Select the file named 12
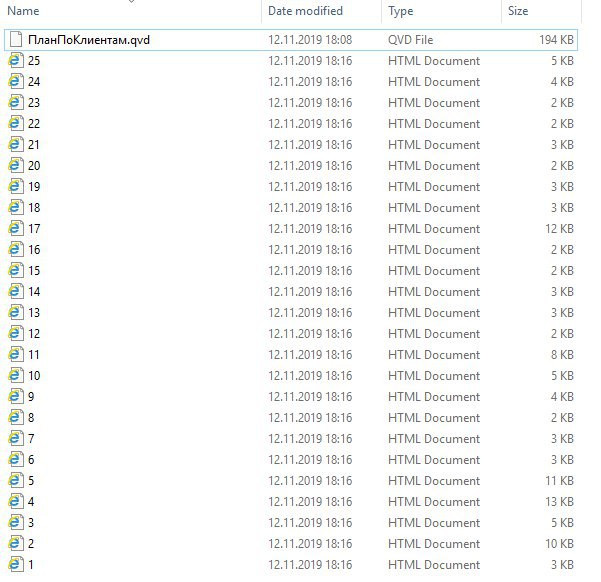601x582 pixels. point(34,334)
